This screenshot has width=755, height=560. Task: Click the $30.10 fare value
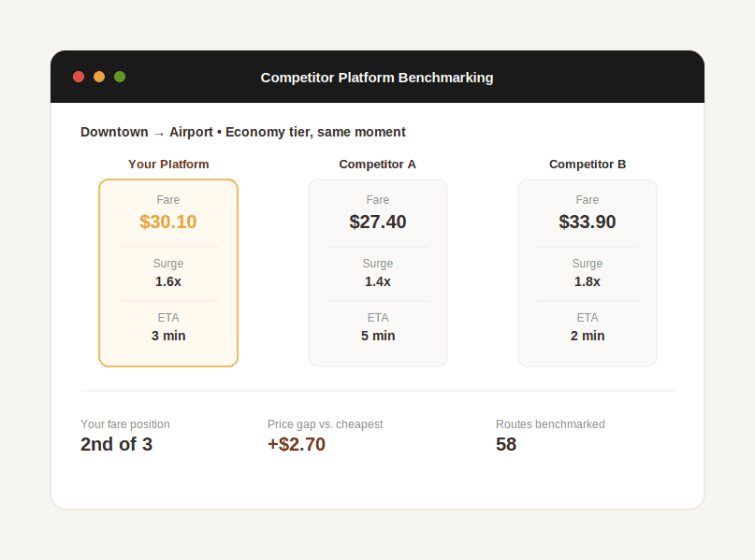click(x=168, y=222)
